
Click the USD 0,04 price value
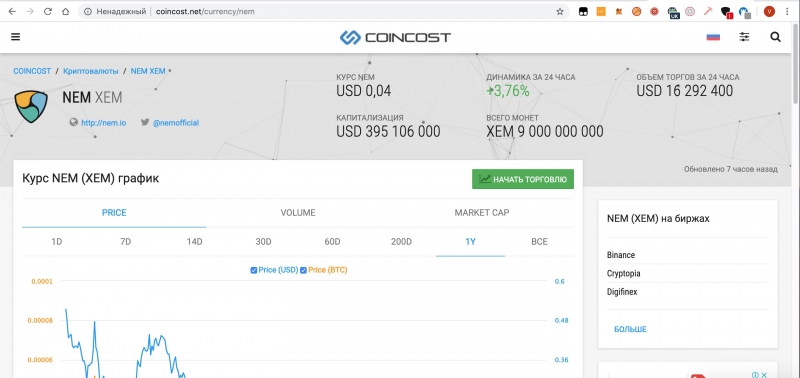(364, 91)
